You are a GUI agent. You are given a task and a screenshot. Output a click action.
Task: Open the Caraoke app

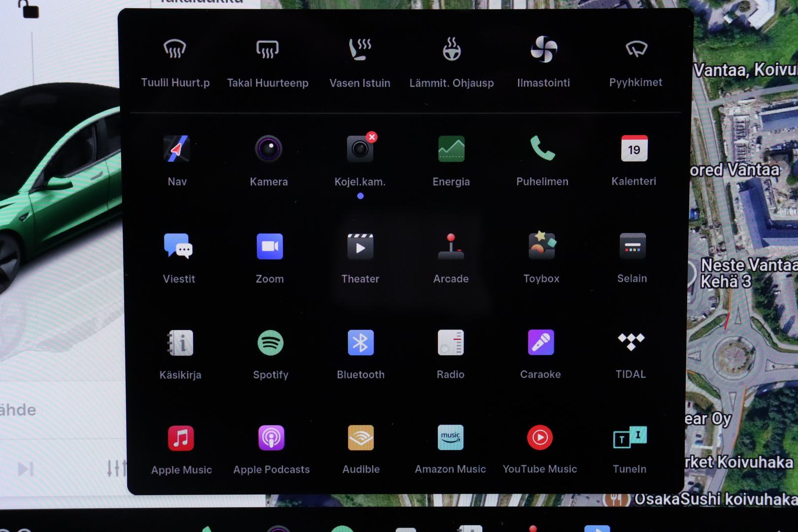(541, 342)
